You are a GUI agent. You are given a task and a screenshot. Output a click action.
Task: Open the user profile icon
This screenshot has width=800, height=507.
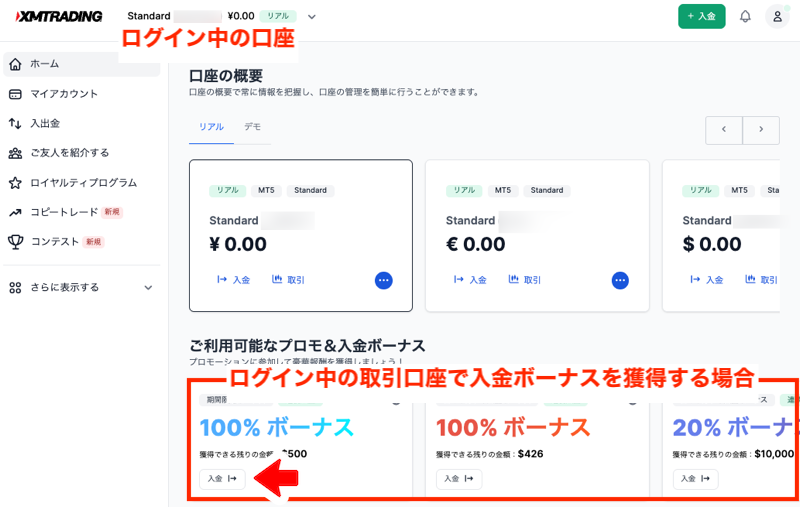(x=777, y=16)
